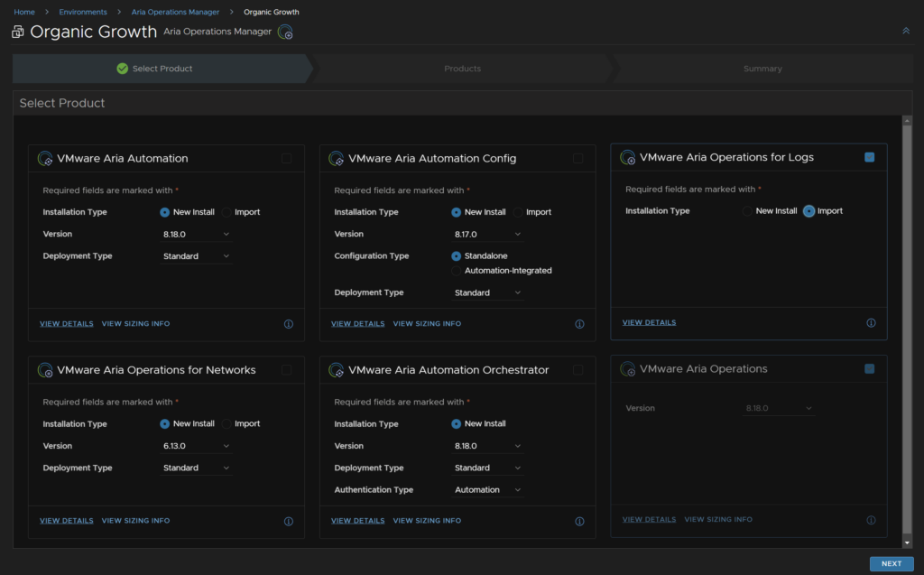Open Aria Automation version 8.18.0 dropdown

tap(196, 234)
